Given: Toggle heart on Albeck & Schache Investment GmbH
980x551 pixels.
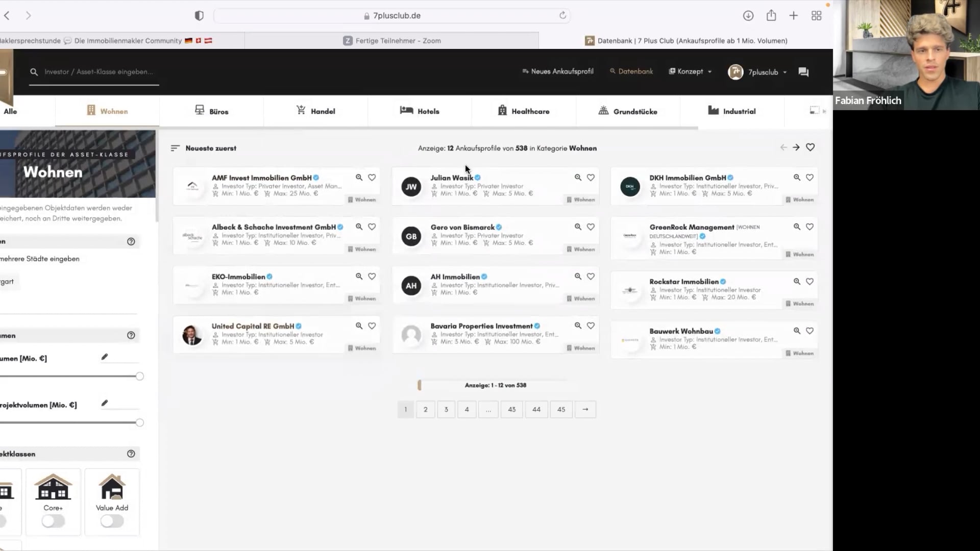Looking at the screenshot, I should pyautogui.click(x=372, y=227).
